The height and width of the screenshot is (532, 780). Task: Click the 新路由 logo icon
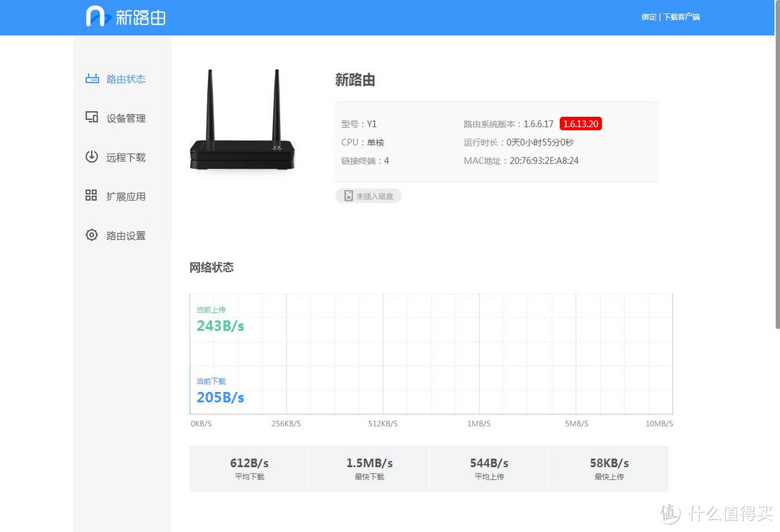click(x=95, y=16)
